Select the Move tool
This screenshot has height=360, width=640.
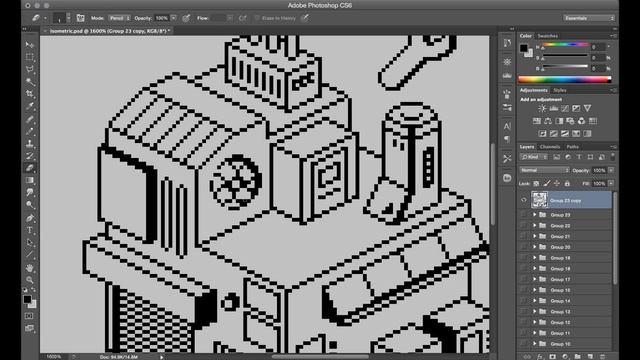[29, 44]
